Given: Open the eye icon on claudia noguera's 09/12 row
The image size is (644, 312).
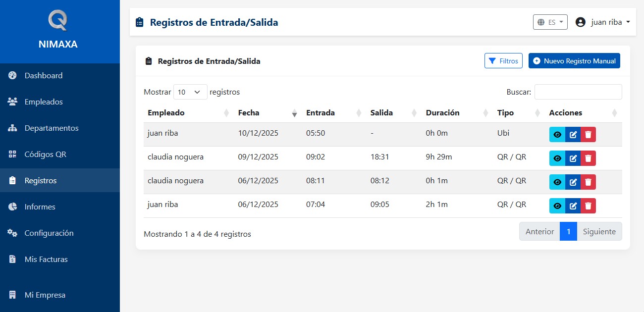Looking at the screenshot, I should [x=557, y=158].
